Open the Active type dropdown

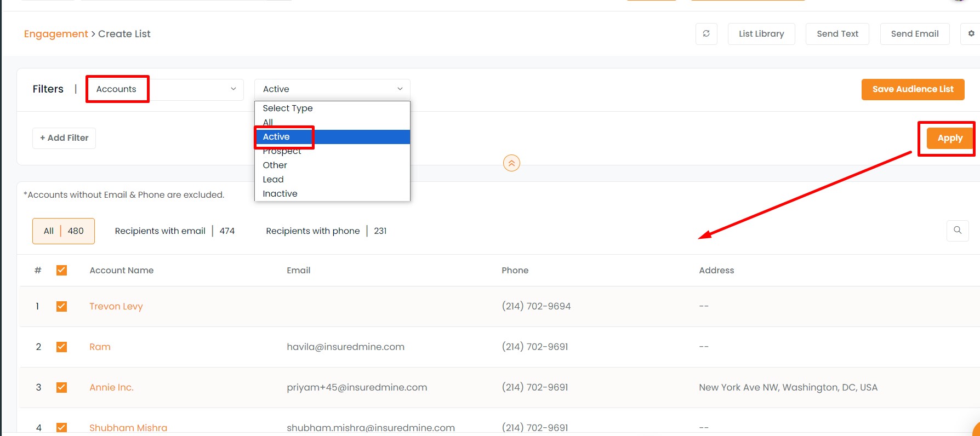click(332, 89)
